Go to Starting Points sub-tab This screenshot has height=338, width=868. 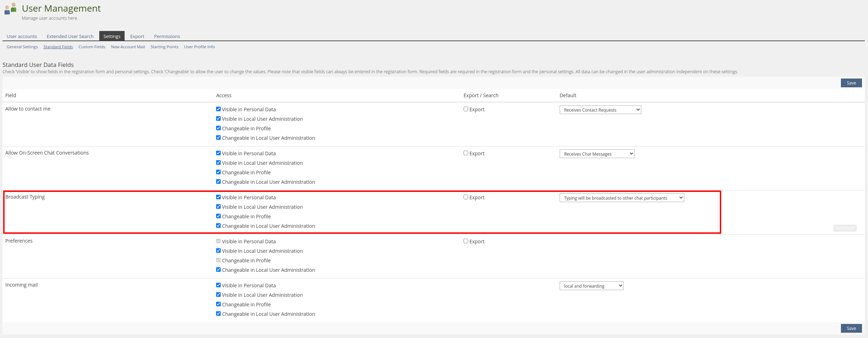click(x=164, y=47)
